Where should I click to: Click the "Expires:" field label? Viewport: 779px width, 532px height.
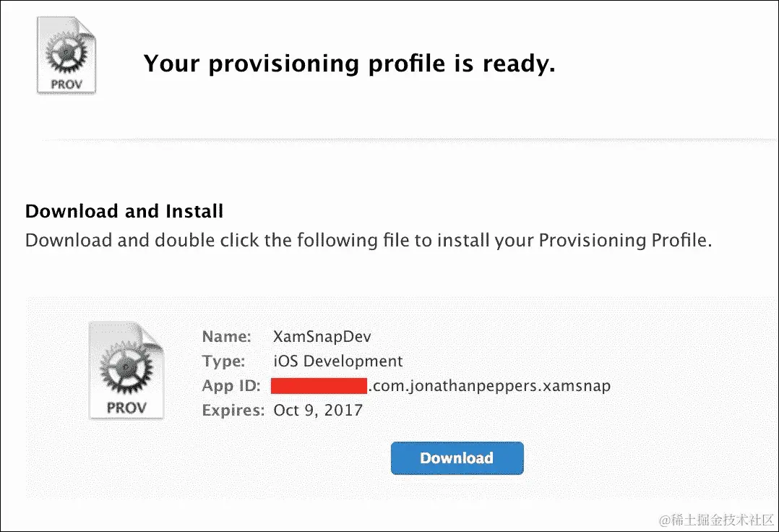click(233, 411)
